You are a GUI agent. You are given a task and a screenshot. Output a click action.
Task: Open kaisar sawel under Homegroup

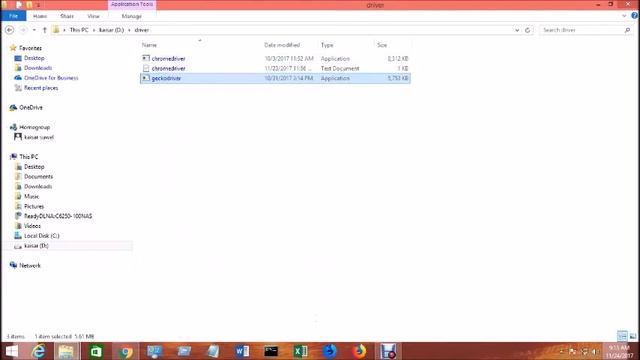[39, 137]
